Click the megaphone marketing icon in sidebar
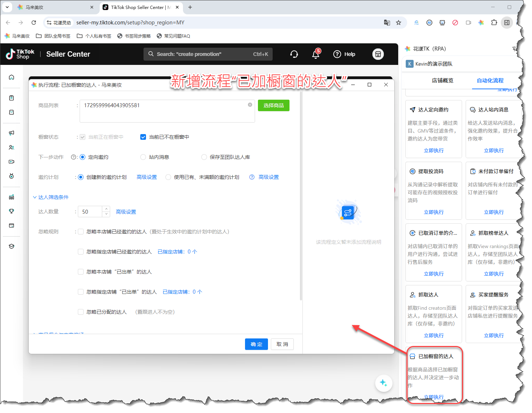532x413 pixels. click(11, 133)
